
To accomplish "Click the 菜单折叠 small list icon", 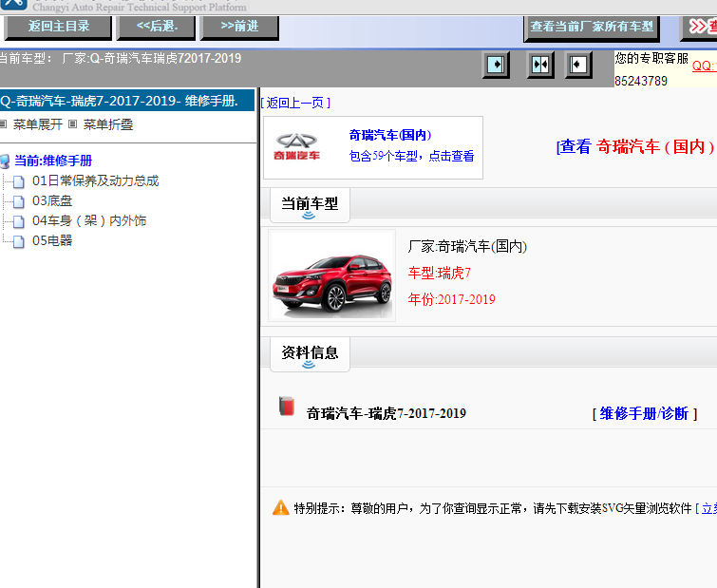I will tap(73, 123).
